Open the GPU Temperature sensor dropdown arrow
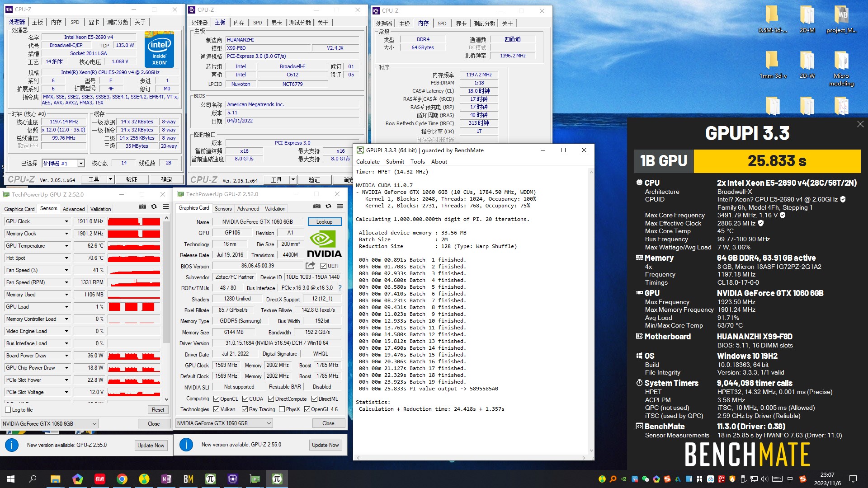868x488 pixels. (66, 246)
